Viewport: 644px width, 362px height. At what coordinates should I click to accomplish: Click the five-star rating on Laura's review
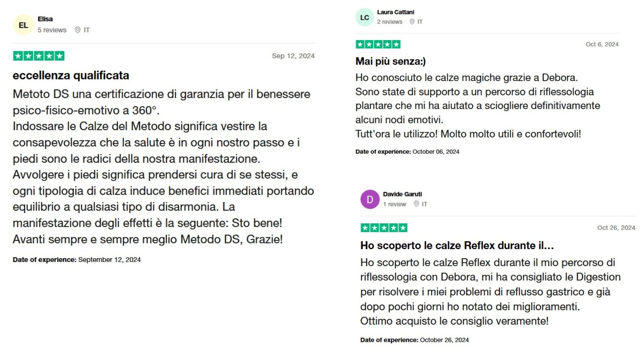[378, 44]
